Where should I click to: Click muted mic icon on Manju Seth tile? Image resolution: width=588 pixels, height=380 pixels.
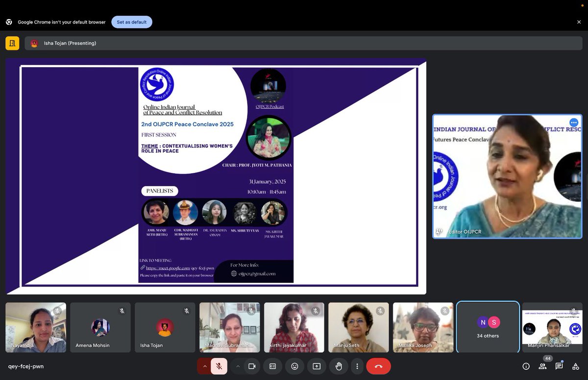[380, 311]
